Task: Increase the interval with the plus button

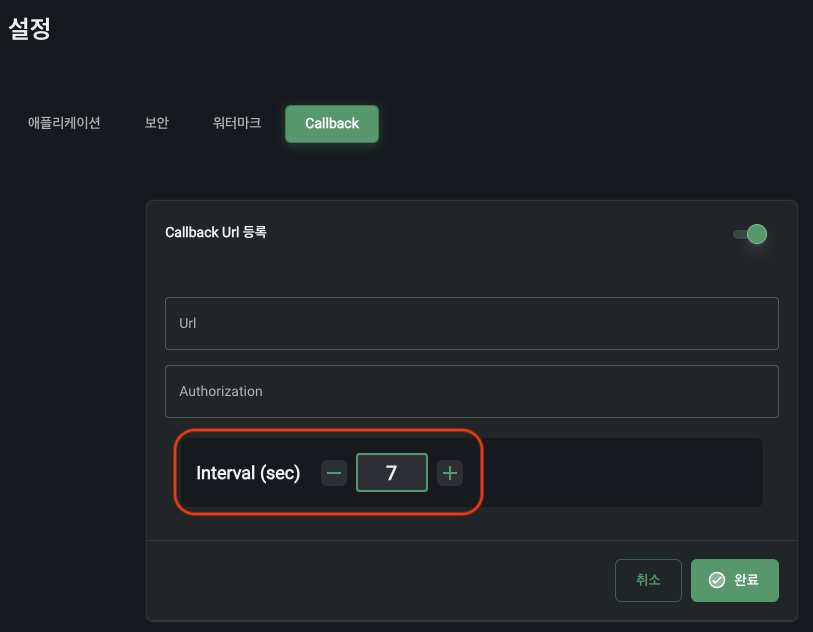Action: click(450, 473)
